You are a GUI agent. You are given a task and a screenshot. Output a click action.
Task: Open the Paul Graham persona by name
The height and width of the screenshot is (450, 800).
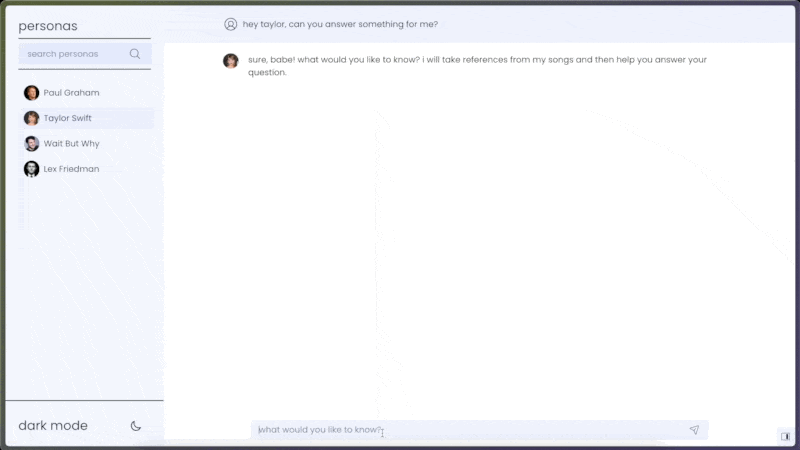coord(71,93)
